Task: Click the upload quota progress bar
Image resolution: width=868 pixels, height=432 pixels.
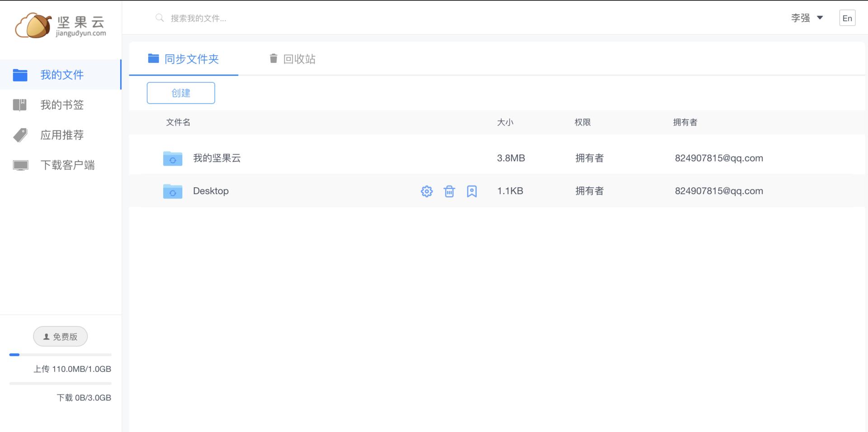Action: click(x=60, y=355)
